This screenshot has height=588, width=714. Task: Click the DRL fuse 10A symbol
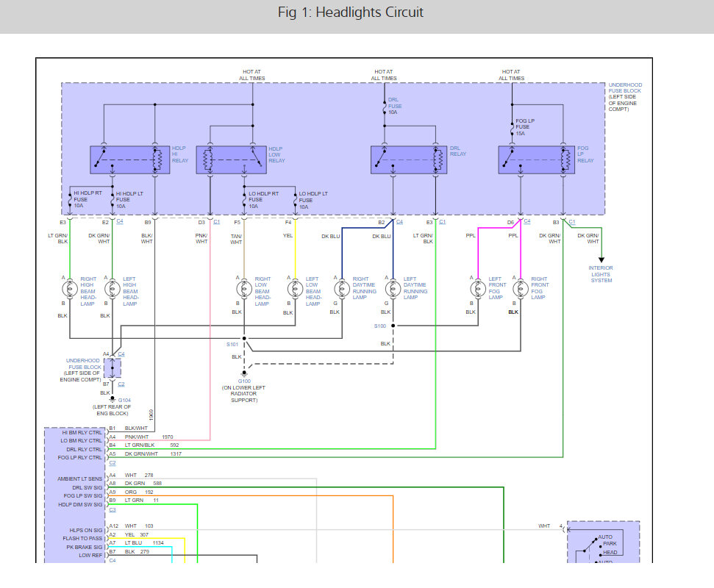point(385,108)
